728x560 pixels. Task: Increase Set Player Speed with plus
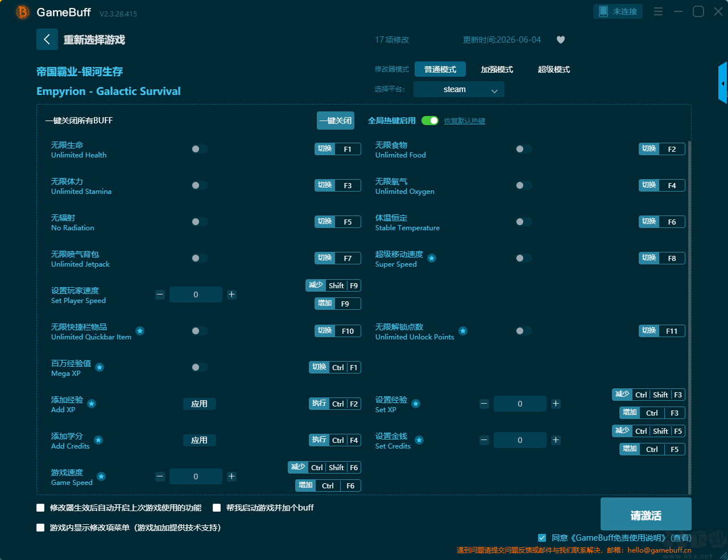pyautogui.click(x=231, y=294)
